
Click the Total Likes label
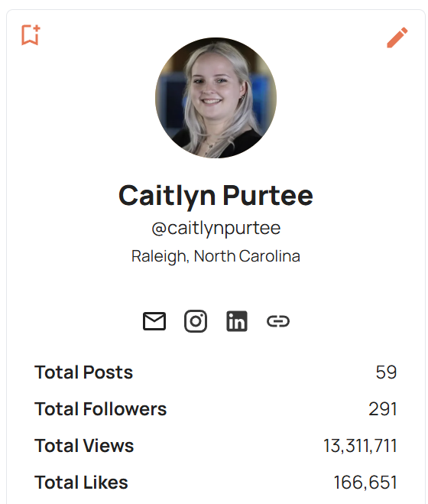coord(81,482)
